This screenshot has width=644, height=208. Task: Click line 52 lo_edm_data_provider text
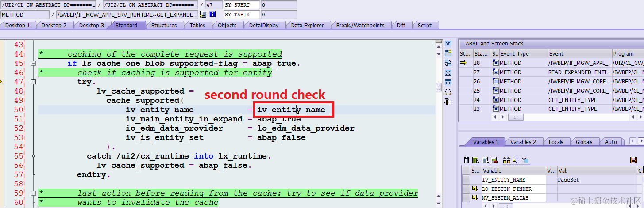[x=306, y=128]
